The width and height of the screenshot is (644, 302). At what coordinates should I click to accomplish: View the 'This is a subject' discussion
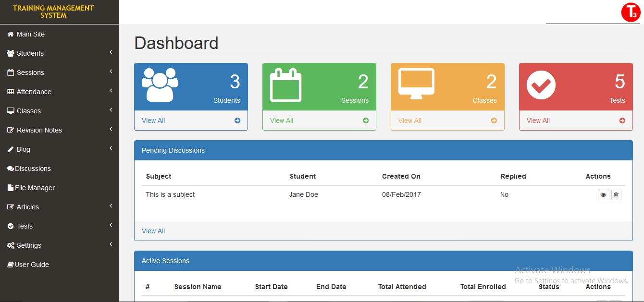(604, 195)
